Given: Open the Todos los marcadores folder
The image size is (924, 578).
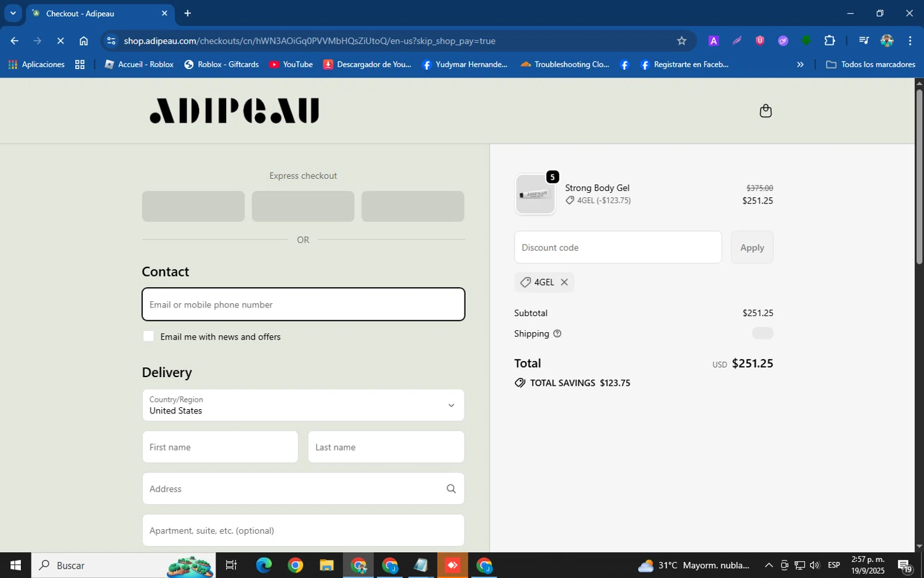Looking at the screenshot, I should (870, 64).
